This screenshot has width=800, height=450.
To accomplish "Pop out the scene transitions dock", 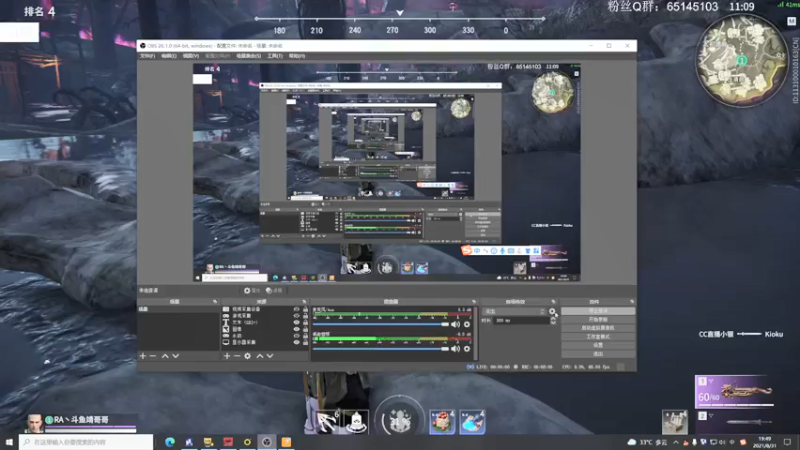I will pos(554,302).
